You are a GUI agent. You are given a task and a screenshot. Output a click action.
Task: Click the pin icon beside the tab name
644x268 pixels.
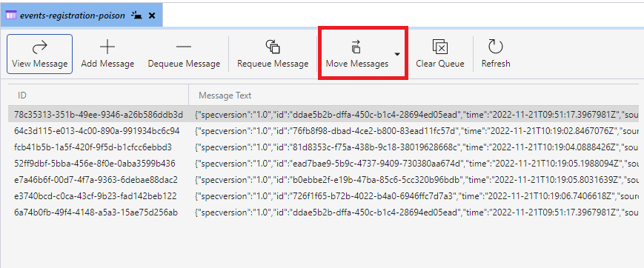tap(137, 16)
